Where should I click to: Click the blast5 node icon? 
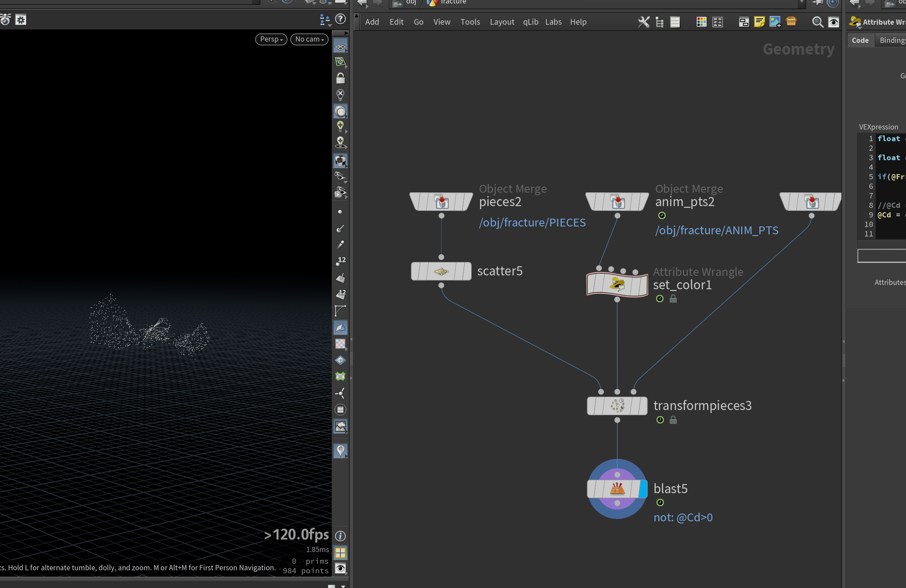[x=617, y=489]
